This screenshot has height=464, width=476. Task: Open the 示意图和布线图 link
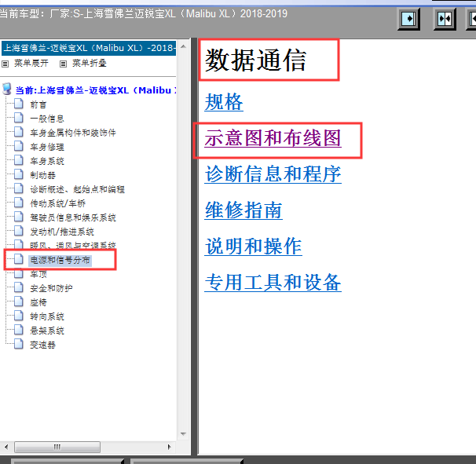coord(273,137)
